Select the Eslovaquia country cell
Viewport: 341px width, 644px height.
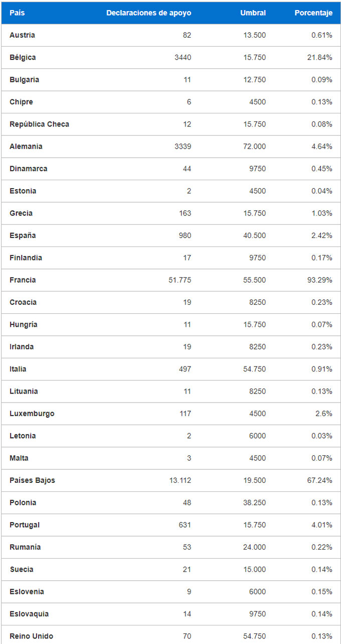[x=29, y=614]
